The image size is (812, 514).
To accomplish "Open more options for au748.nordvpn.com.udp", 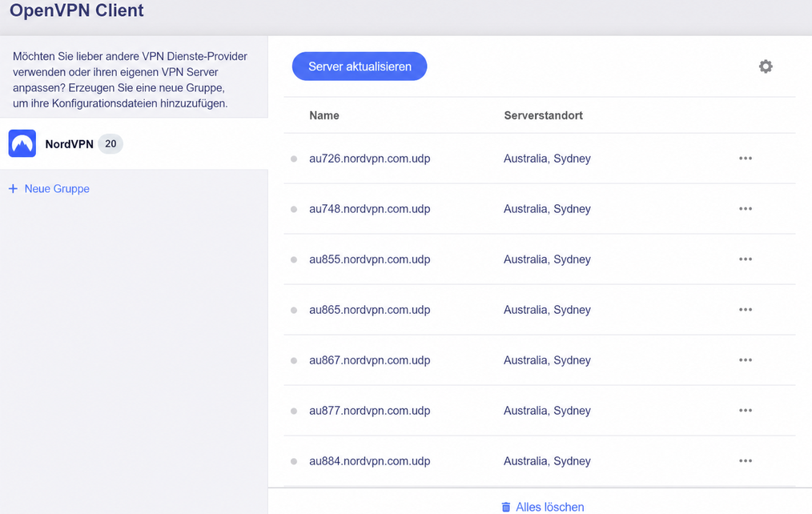I will tap(746, 209).
